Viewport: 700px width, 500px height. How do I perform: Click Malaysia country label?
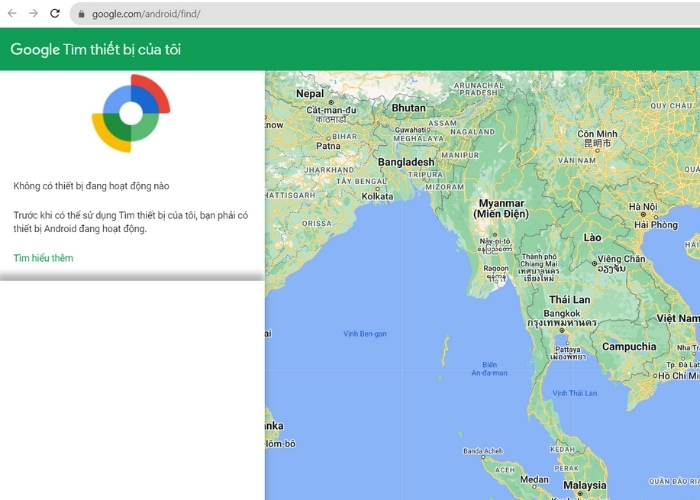[585, 485]
